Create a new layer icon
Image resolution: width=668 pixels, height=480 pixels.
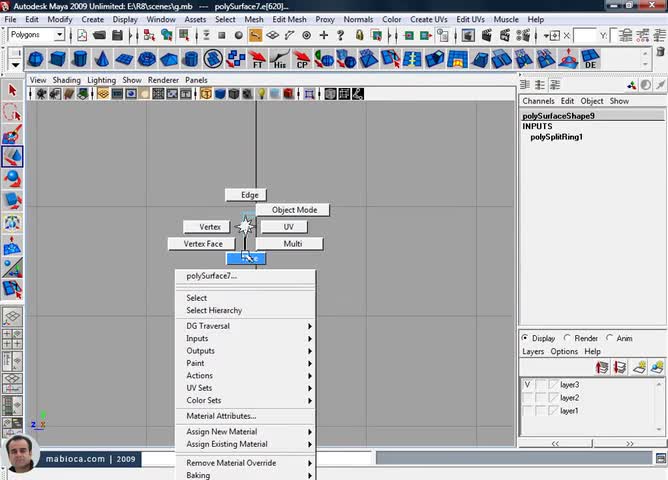[639, 367]
